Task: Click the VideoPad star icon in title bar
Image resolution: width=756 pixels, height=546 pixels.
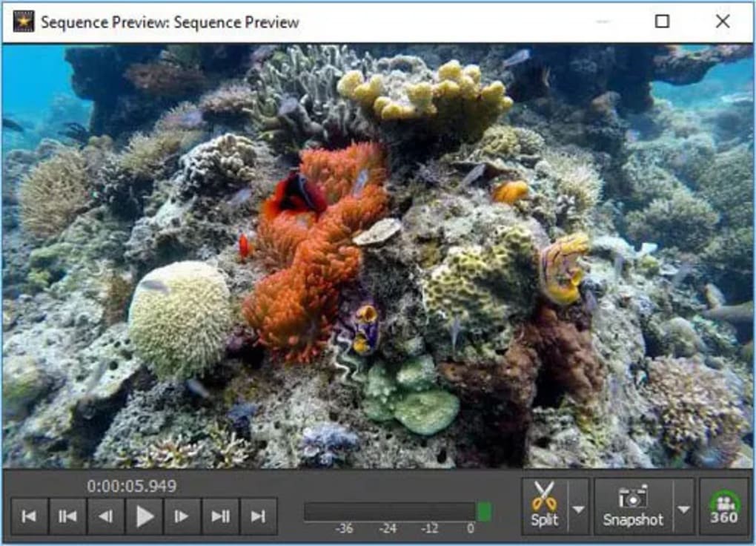Action: pyautogui.click(x=23, y=22)
